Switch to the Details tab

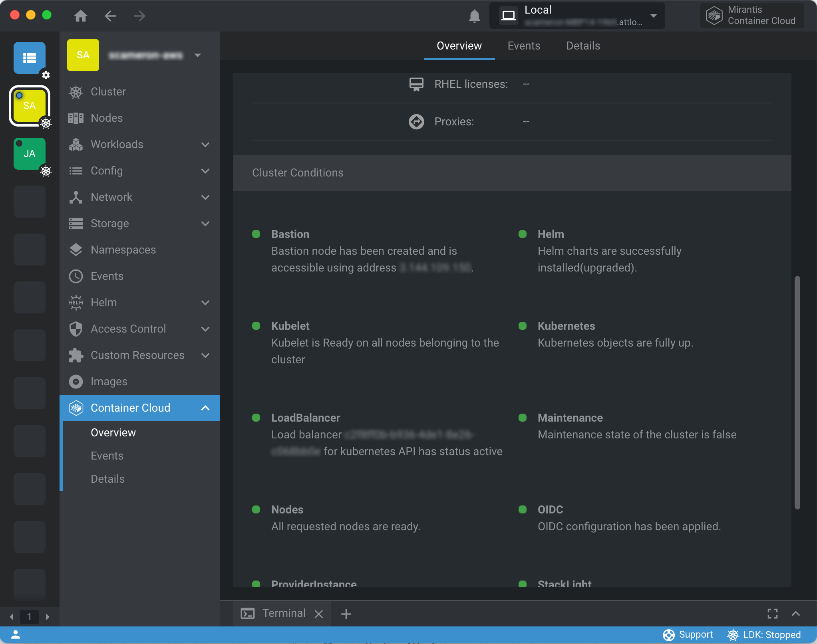583,46
